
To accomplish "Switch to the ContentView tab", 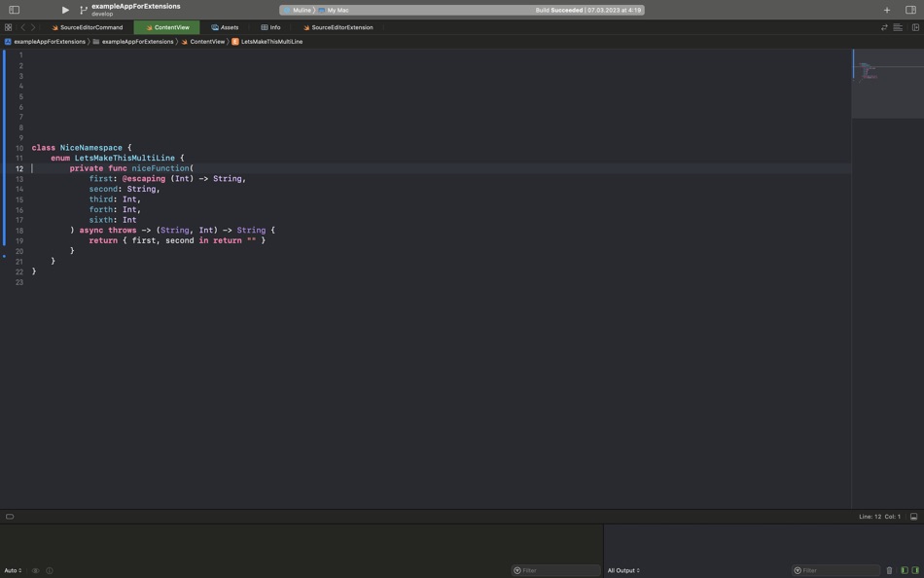I will (x=166, y=27).
